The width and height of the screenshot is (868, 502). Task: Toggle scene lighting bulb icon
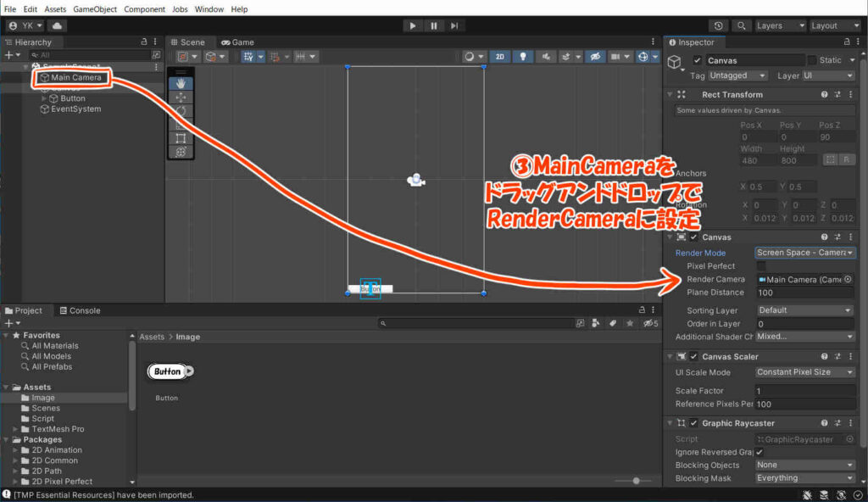pos(522,57)
